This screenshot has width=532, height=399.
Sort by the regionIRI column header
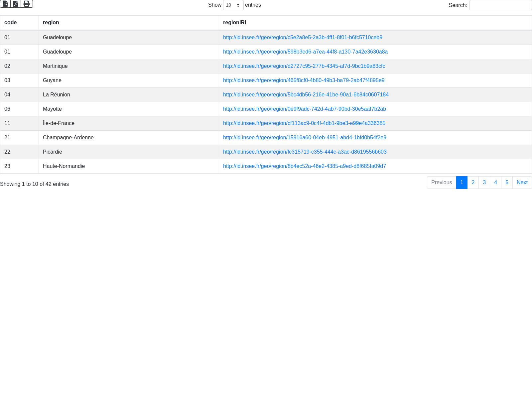tap(234, 23)
